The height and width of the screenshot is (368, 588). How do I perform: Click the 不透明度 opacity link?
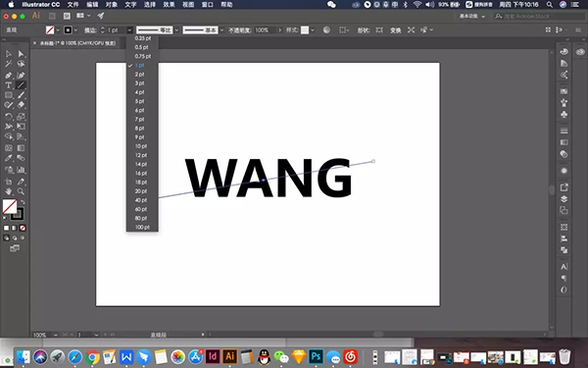point(240,30)
